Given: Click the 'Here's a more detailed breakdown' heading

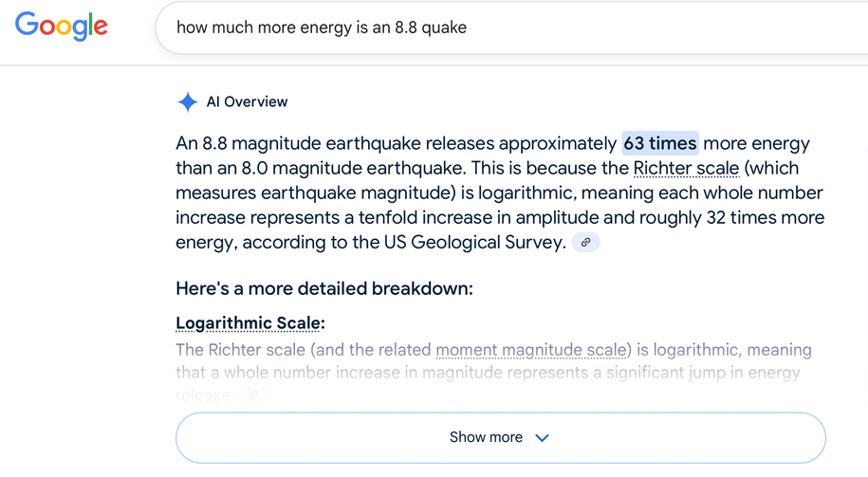Looking at the screenshot, I should pos(324,289).
